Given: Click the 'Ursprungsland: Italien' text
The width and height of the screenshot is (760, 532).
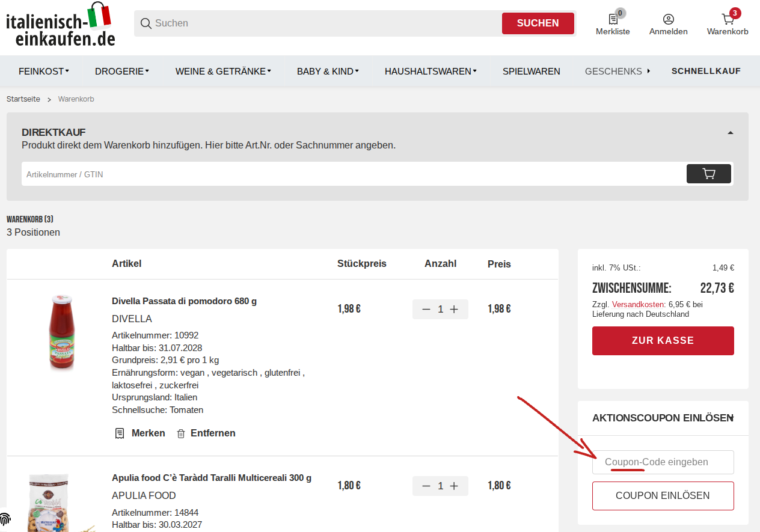Looking at the screenshot, I should (x=155, y=397).
